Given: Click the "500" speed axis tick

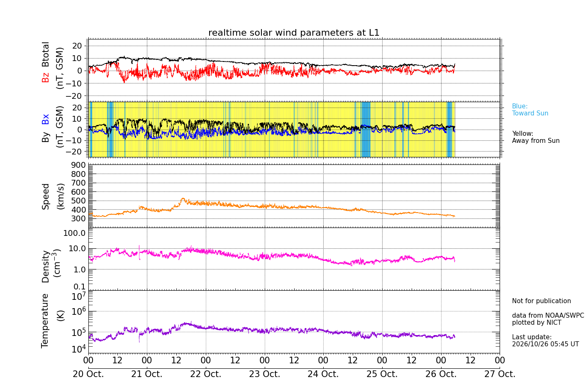Looking at the screenshot, I should click(x=78, y=201).
